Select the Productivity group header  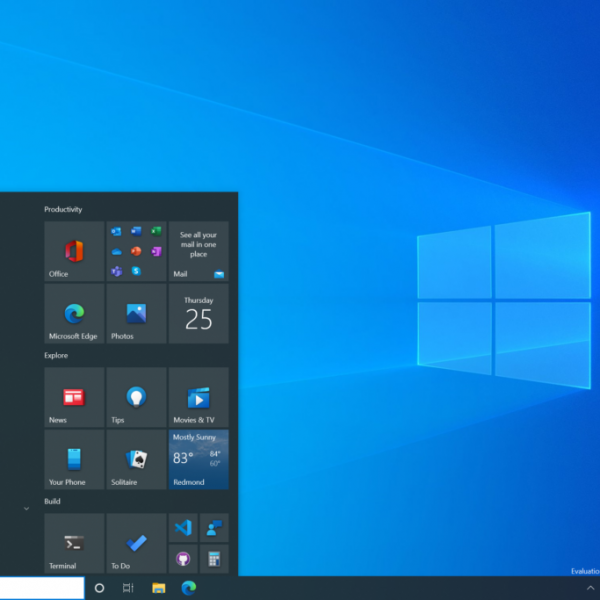[63, 209]
